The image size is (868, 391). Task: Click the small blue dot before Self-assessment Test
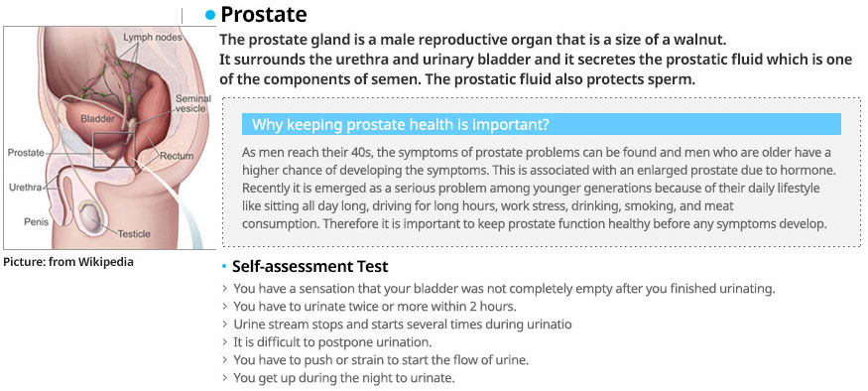point(224,267)
